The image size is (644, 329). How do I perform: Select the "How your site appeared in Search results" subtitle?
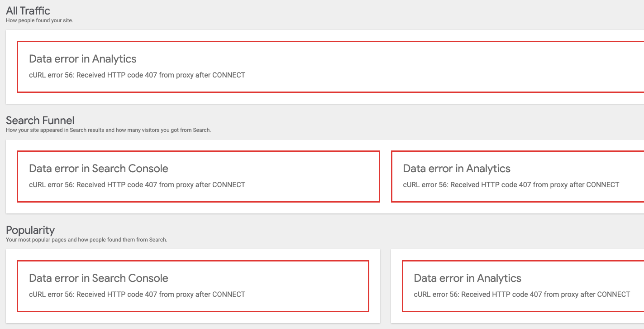(109, 130)
